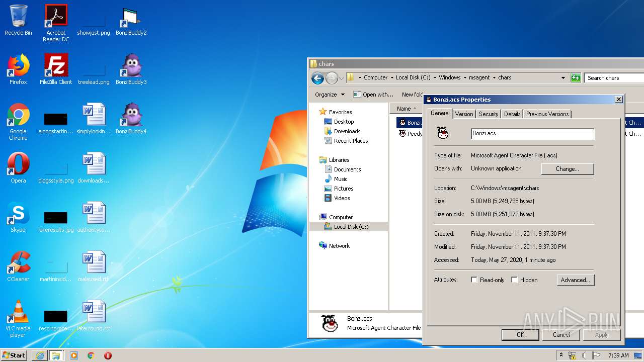Open FileZilla Client shortcut
This screenshot has height=362, width=644.
[x=56, y=69]
